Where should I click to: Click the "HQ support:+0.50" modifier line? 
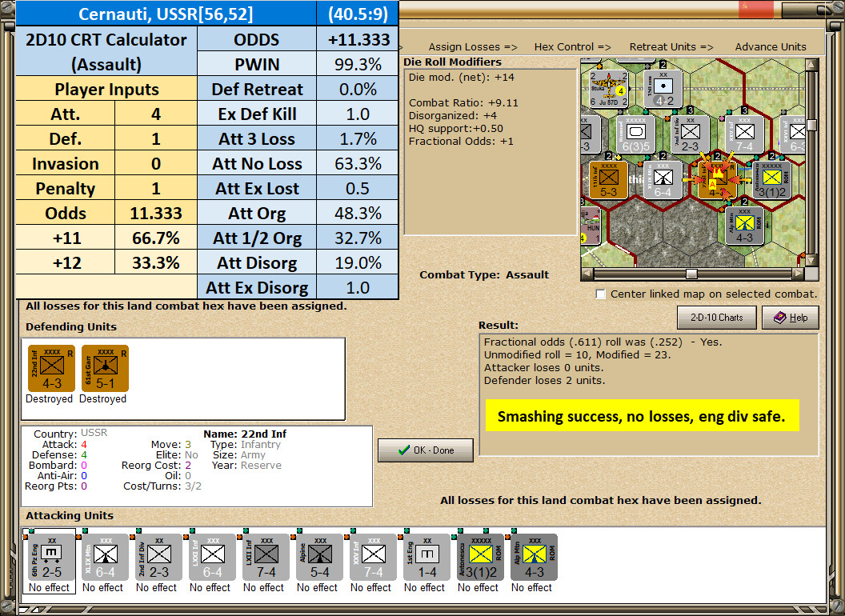coord(456,129)
